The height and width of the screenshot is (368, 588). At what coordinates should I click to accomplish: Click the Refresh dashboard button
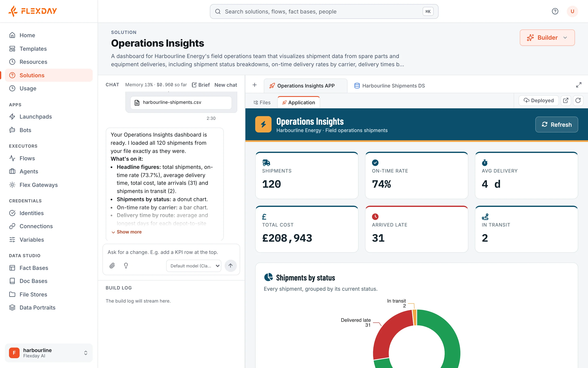coord(556,125)
